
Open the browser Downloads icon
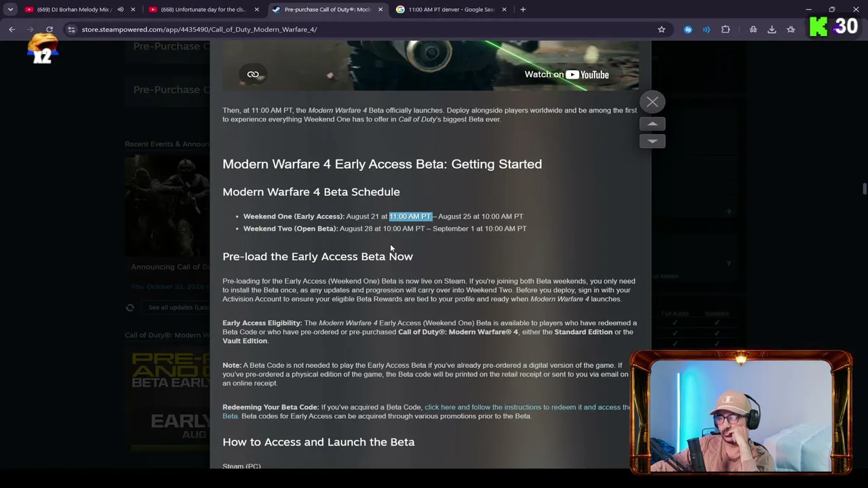772,29
